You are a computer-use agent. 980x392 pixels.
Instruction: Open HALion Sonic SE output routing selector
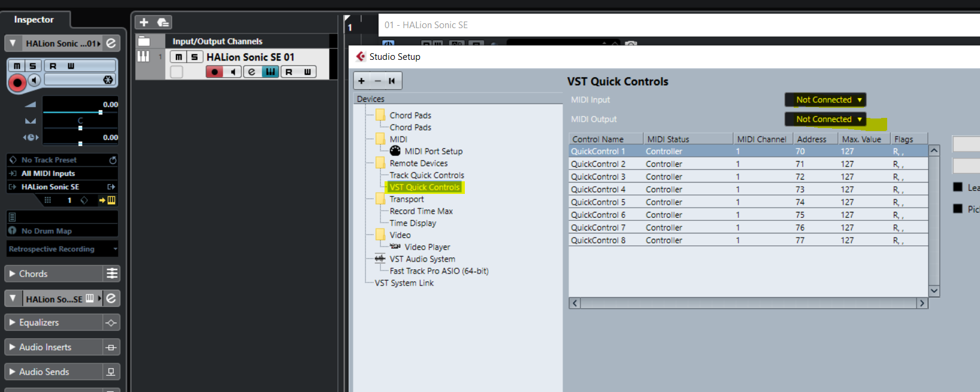56,187
